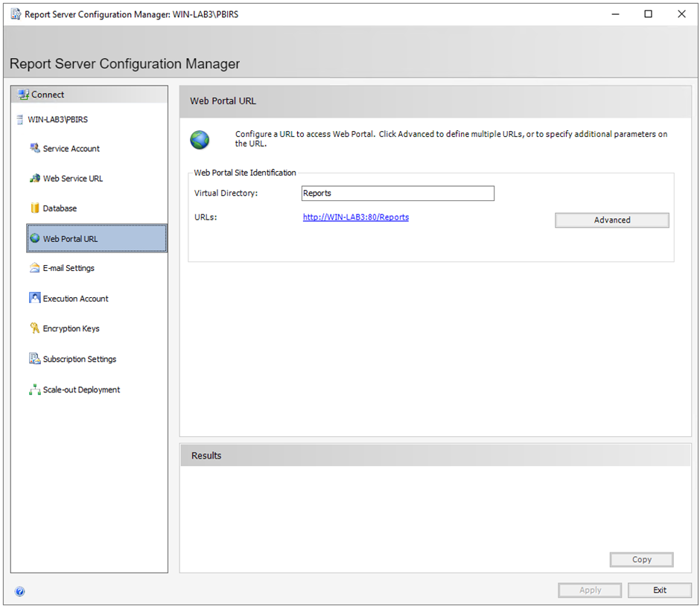Open E-mail Settings
This screenshot has width=700, height=606.
(69, 268)
